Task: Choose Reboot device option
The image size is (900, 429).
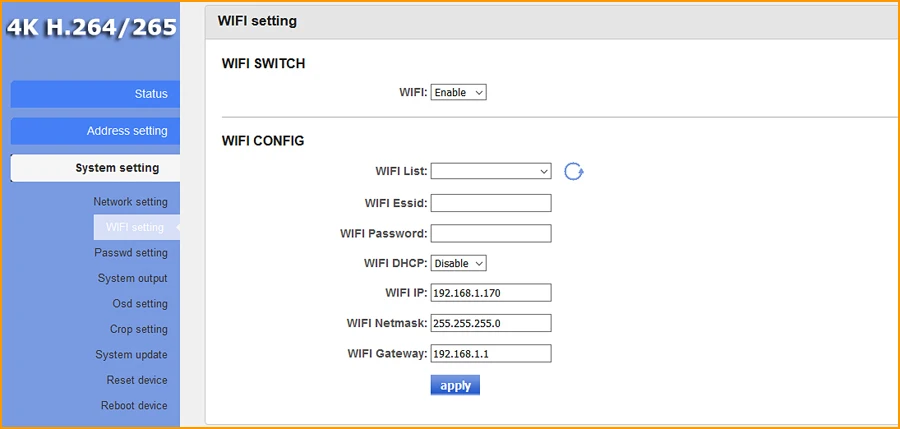Action: click(134, 405)
